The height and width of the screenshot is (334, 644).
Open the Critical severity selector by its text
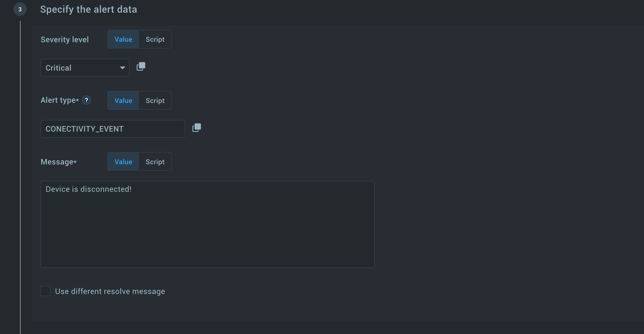[59, 68]
